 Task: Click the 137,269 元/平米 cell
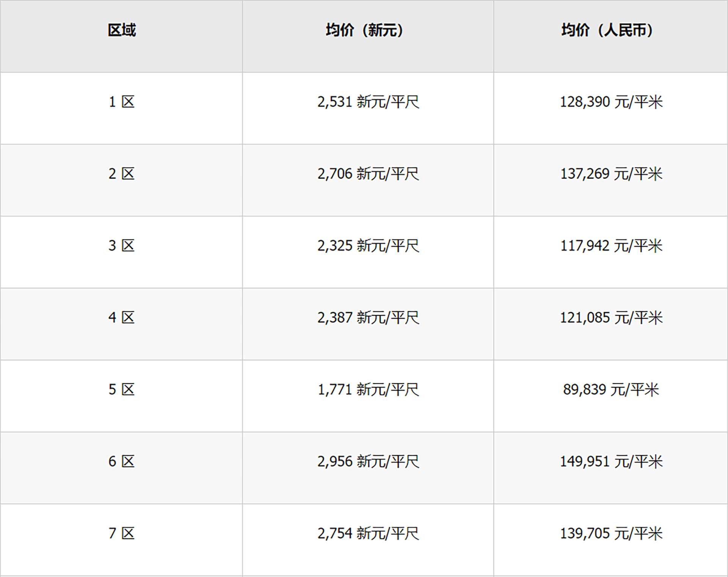tap(611, 174)
